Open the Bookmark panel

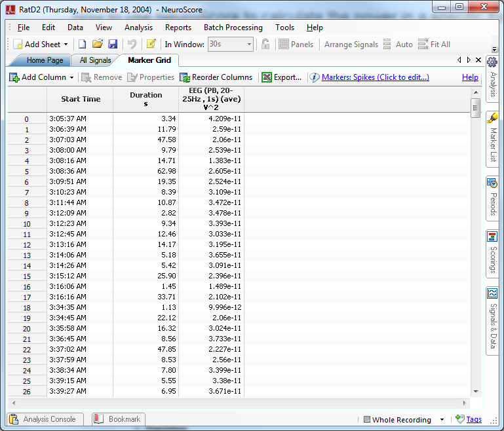coord(118,419)
